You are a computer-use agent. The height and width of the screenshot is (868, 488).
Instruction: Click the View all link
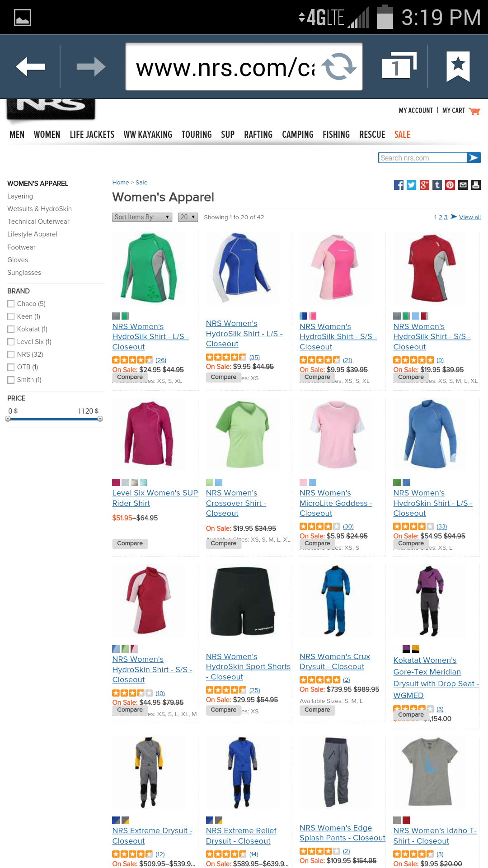pyautogui.click(x=470, y=217)
